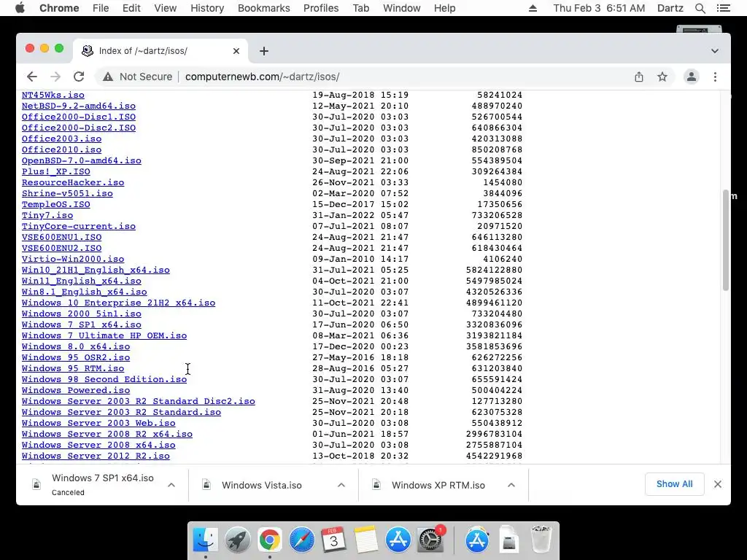Click the Windows_2000_5in1.iso link
747x560 pixels.
pos(82,314)
